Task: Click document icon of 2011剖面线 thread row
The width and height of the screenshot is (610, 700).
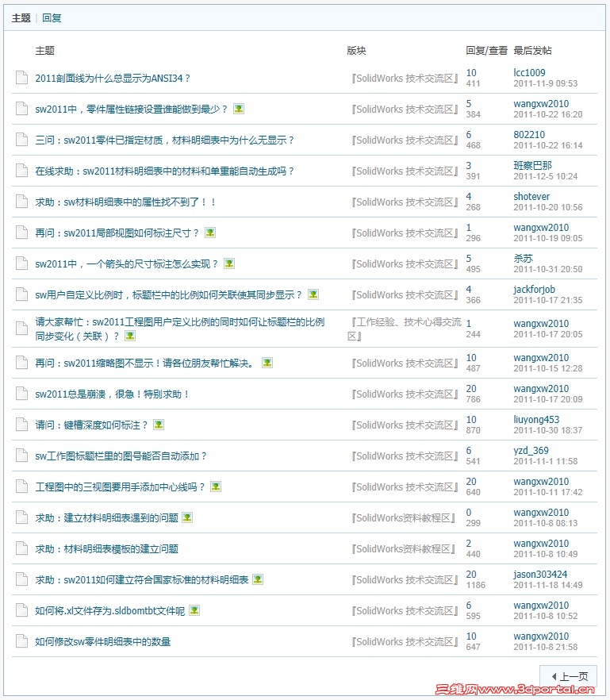Action: tap(21, 78)
